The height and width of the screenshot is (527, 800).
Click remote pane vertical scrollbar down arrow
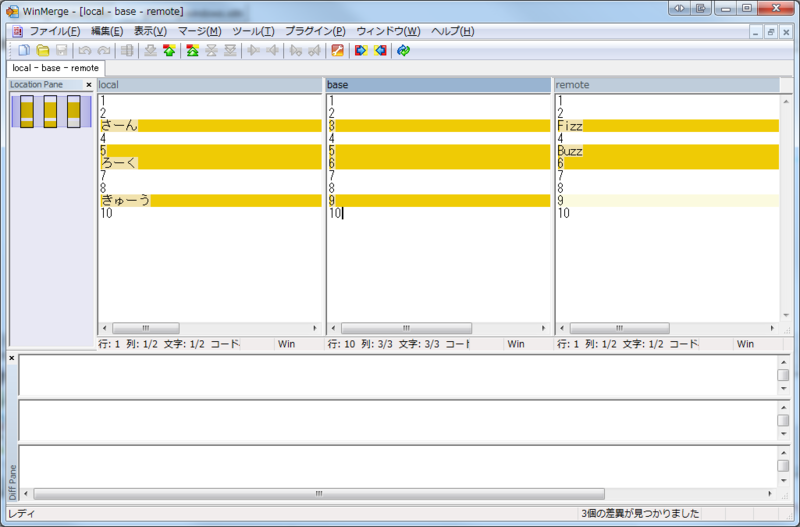click(x=786, y=316)
